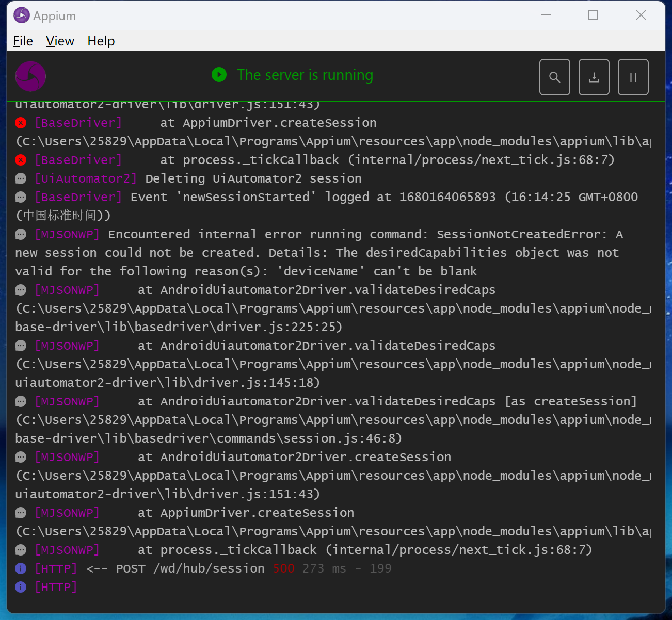
Task: Click the green server running play icon
Action: tap(219, 75)
